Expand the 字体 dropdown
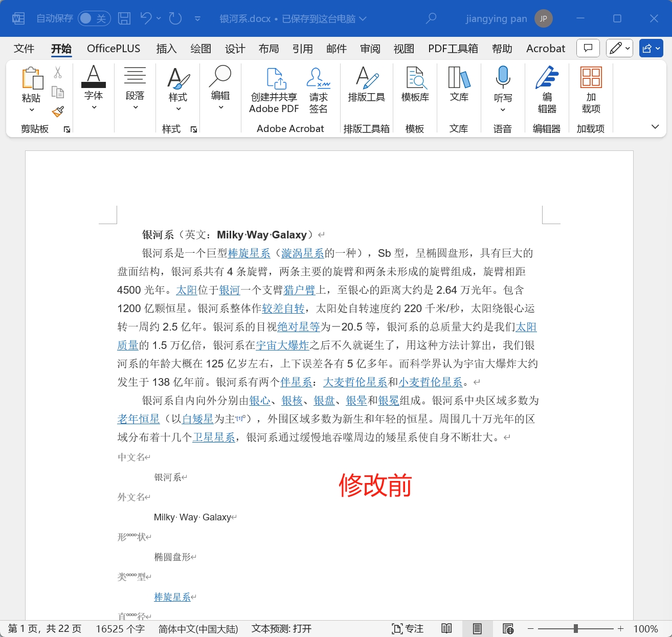This screenshot has height=637, width=672. (x=94, y=106)
